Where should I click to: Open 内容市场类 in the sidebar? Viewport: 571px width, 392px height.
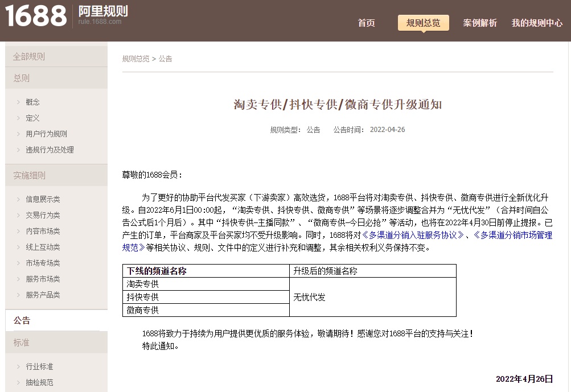coord(43,231)
